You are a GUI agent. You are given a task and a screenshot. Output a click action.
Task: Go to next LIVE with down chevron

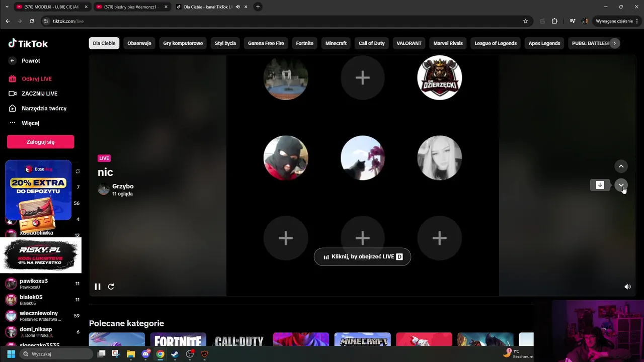point(621,185)
